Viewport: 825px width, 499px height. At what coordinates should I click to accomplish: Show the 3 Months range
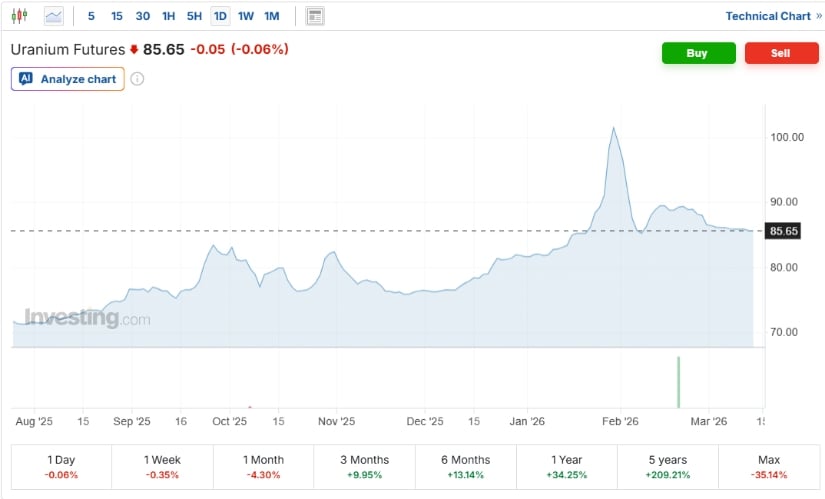click(364, 466)
